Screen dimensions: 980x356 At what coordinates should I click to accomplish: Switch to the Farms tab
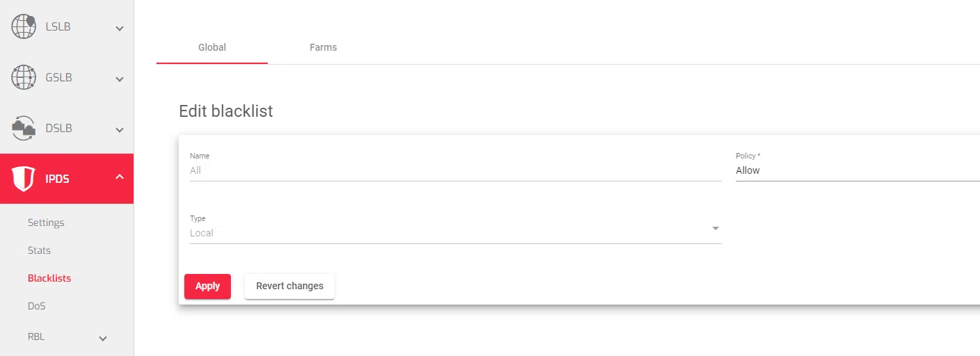[323, 47]
